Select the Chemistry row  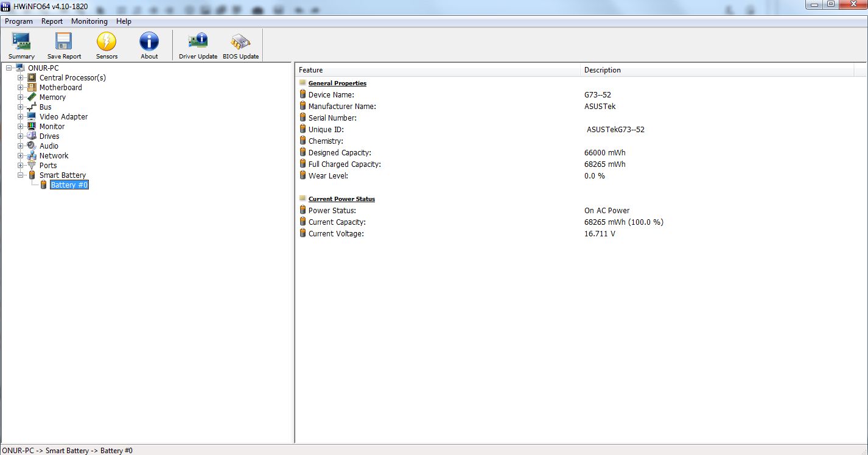[581, 141]
